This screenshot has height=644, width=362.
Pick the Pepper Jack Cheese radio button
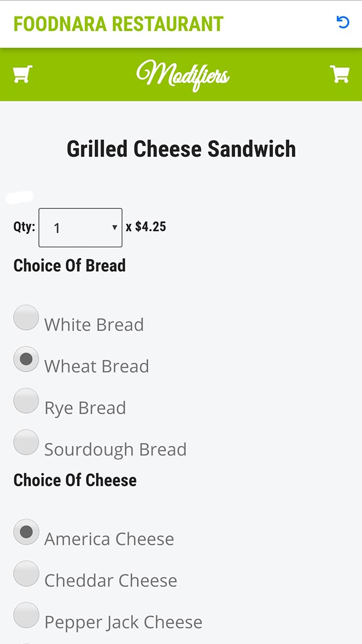pos(26,615)
